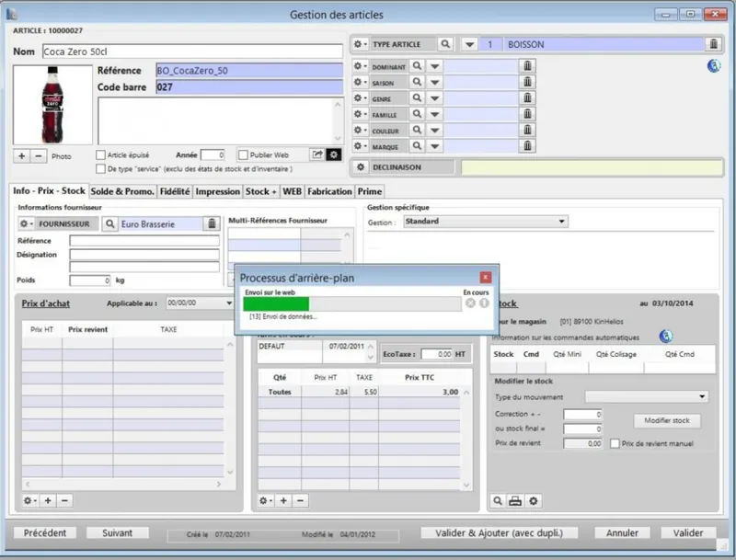
Task: Click the Coca Zero bottle photo thumbnail
Action: tap(52, 105)
